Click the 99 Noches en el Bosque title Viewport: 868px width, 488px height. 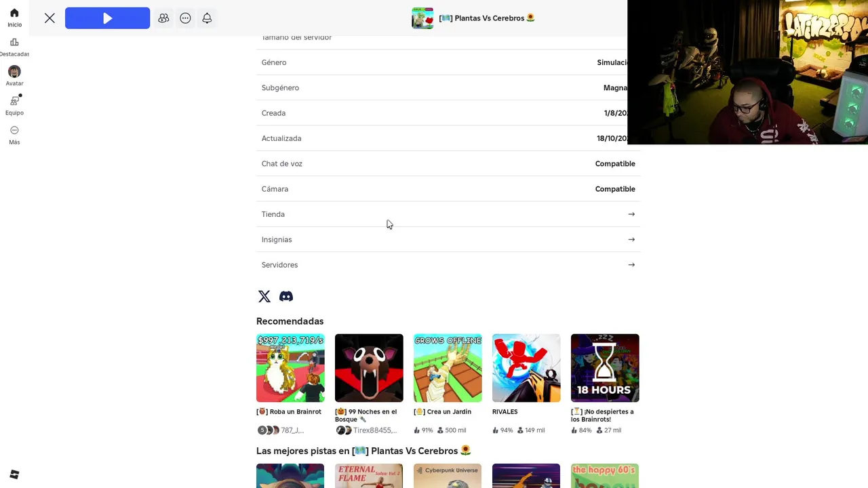[x=366, y=415]
